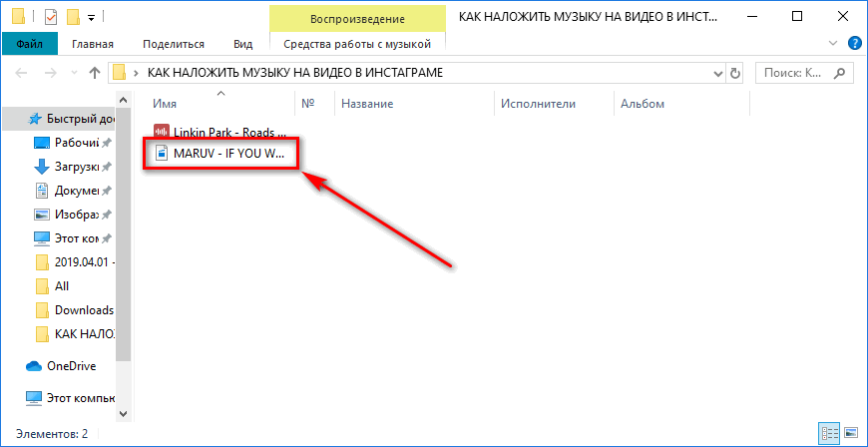
Task: Click the Properties quick access icon
Action: [x=51, y=17]
